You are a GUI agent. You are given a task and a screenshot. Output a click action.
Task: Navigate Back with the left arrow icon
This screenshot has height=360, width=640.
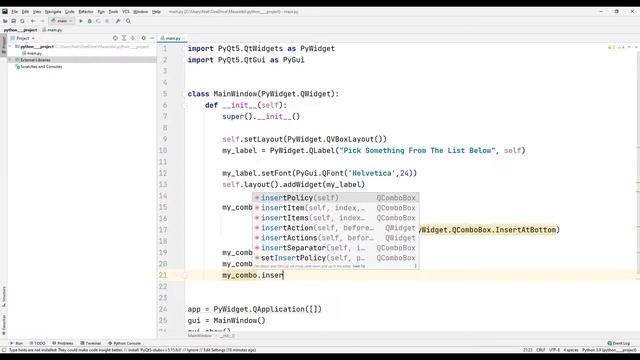33,21
